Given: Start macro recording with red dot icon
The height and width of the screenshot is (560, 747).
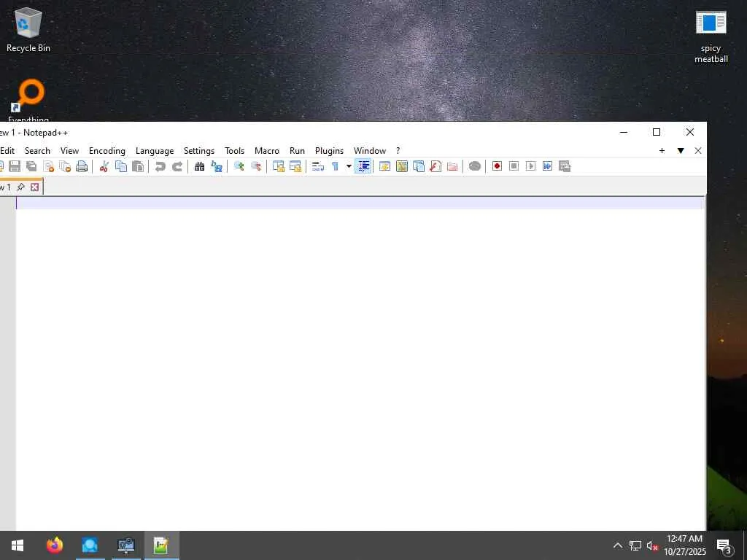Looking at the screenshot, I should [497, 166].
